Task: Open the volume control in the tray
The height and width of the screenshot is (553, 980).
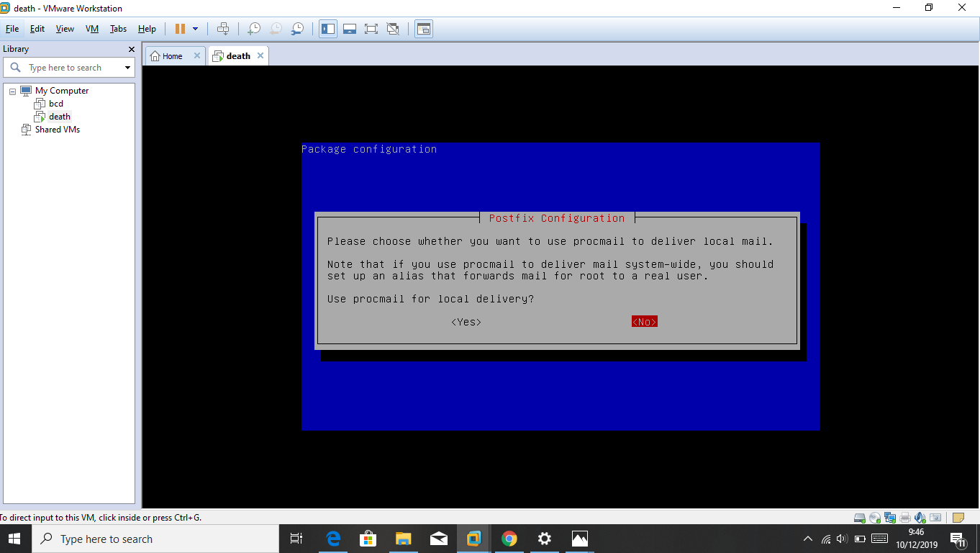Action: (843, 539)
